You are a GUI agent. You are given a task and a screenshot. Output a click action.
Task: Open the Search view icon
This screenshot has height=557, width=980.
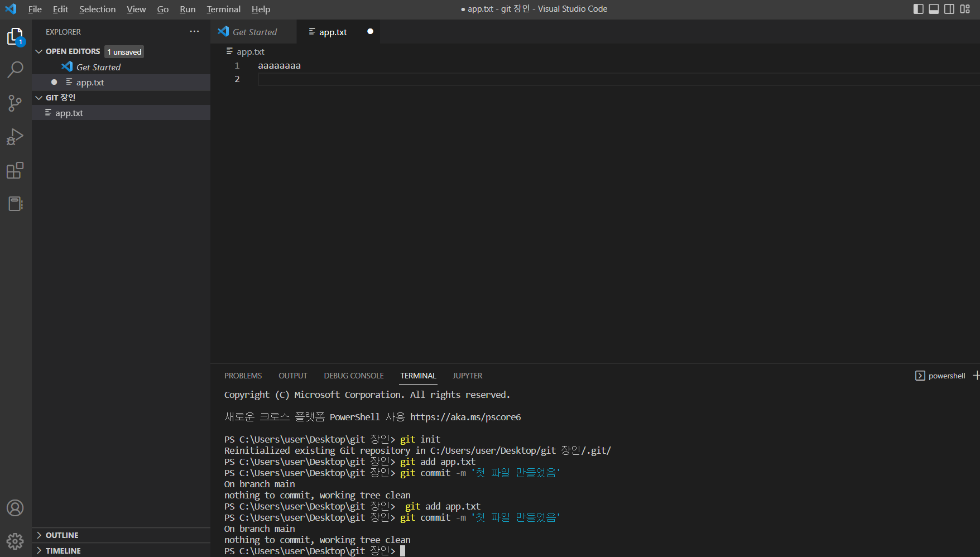(x=15, y=70)
